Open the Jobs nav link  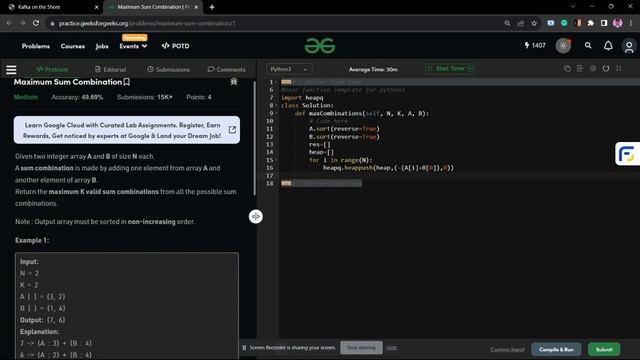click(102, 46)
